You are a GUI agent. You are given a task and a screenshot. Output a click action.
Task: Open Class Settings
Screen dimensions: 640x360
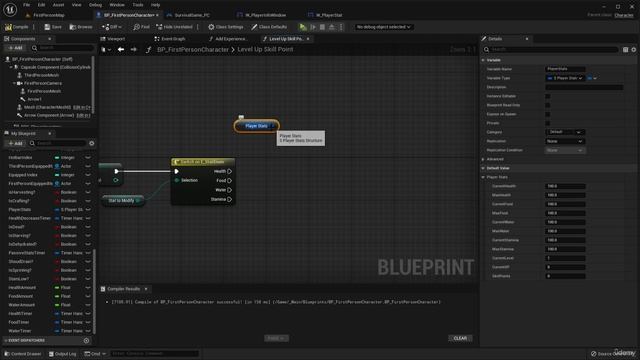tap(226, 27)
